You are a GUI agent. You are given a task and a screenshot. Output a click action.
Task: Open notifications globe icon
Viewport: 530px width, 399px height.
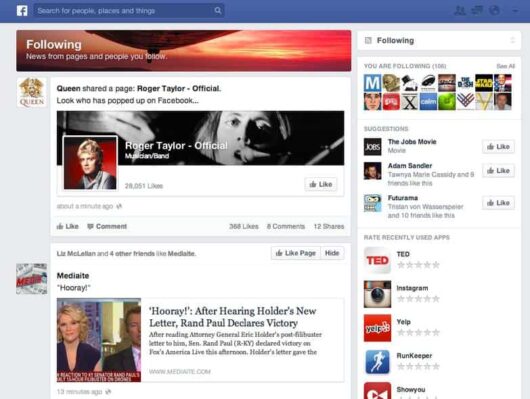point(495,11)
